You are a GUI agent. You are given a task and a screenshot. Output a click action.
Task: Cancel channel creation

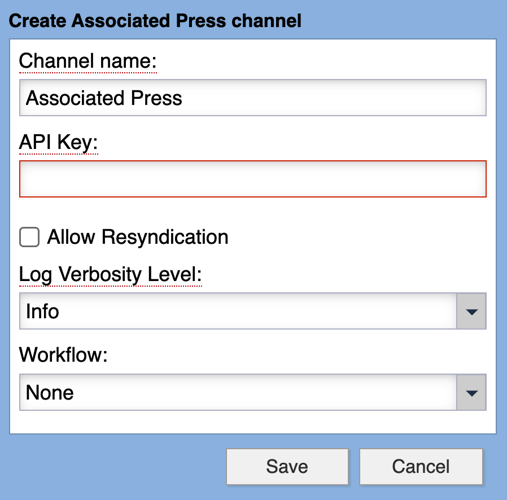tap(421, 466)
